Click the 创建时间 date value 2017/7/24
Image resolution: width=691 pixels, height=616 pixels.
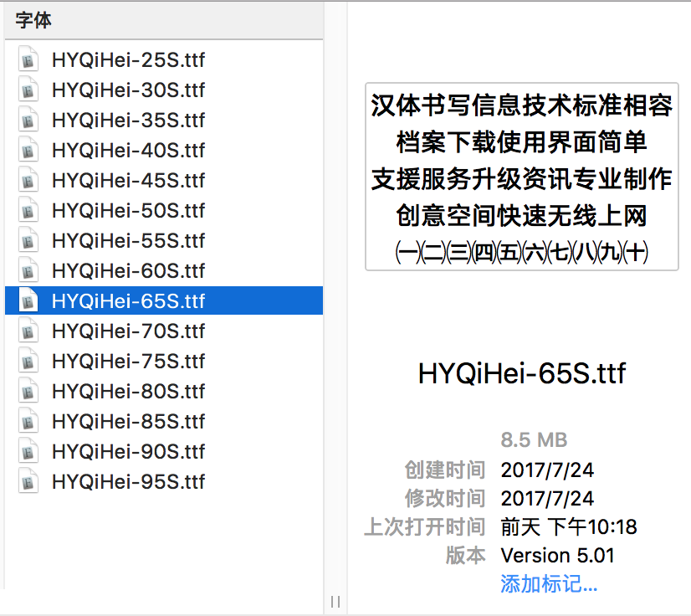click(x=547, y=470)
